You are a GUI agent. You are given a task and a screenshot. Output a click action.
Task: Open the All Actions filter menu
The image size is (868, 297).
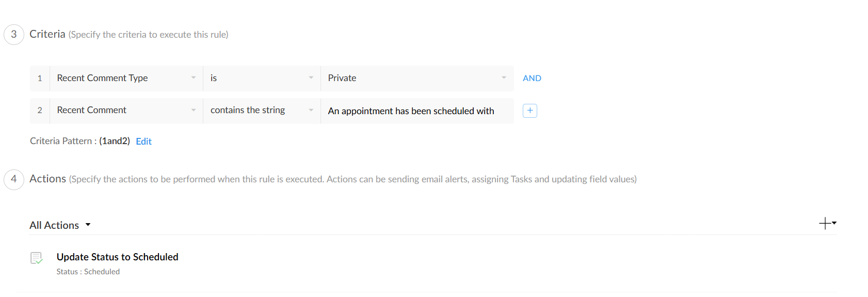coord(60,225)
